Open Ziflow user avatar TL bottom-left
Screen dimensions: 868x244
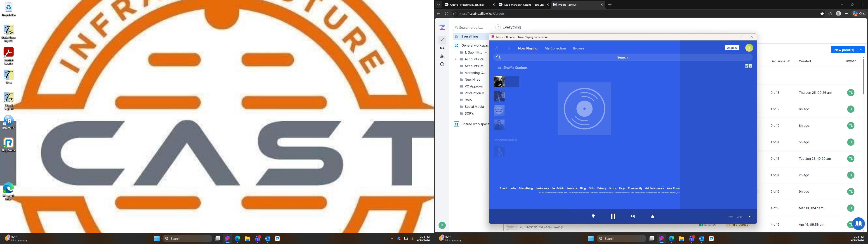442,225
